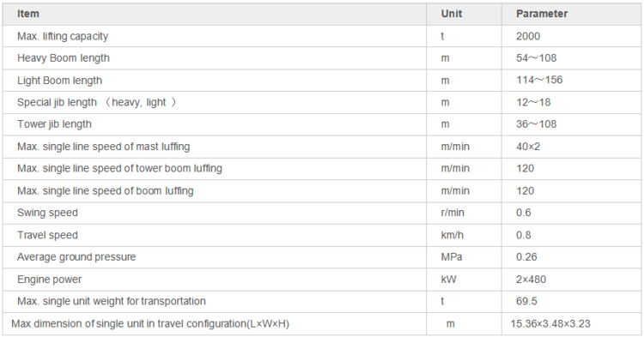Click the Unit column header
Viewport: 644px width, 337px height.
point(452,14)
